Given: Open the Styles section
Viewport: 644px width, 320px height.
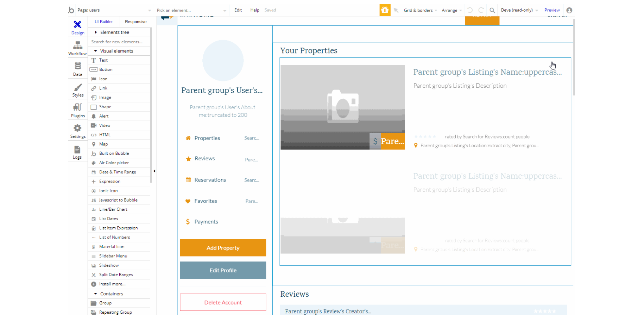Looking at the screenshot, I should tap(78, 90).
